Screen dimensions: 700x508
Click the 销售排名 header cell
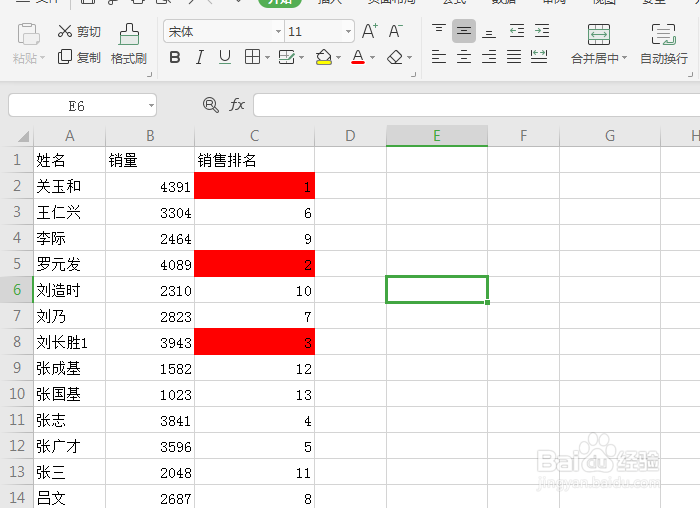[x=254, y=160]
